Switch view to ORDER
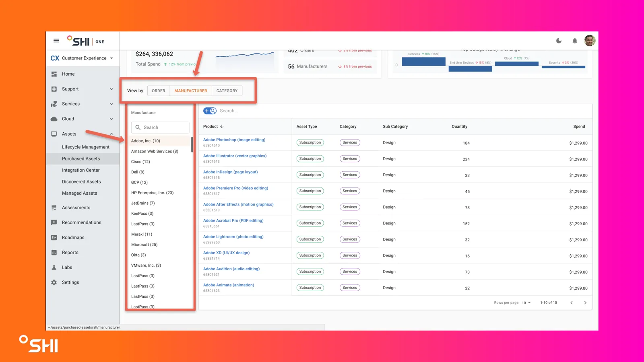The image size is (644, 362). pos(159,90)
